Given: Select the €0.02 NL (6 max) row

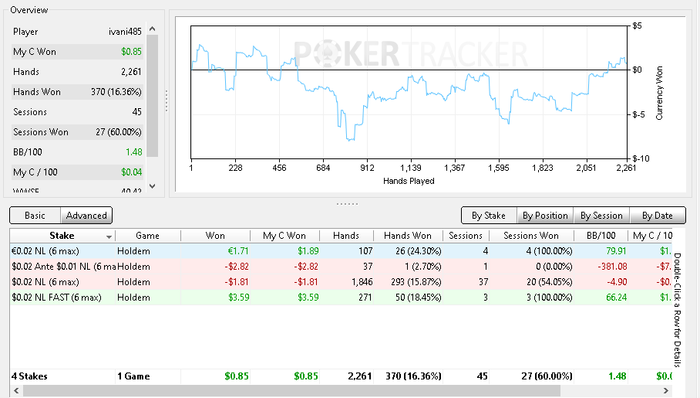Looking at the screenshot, I should click(x=341, y=251).
